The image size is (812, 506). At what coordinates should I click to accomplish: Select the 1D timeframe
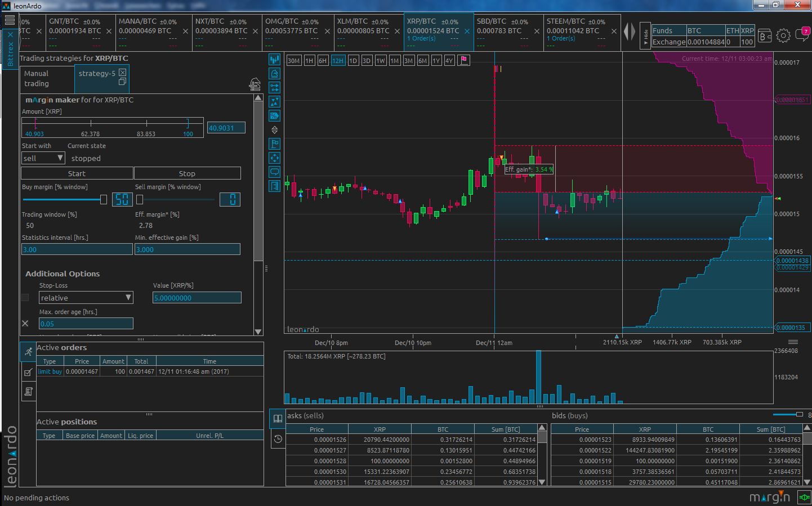point(353,61)
